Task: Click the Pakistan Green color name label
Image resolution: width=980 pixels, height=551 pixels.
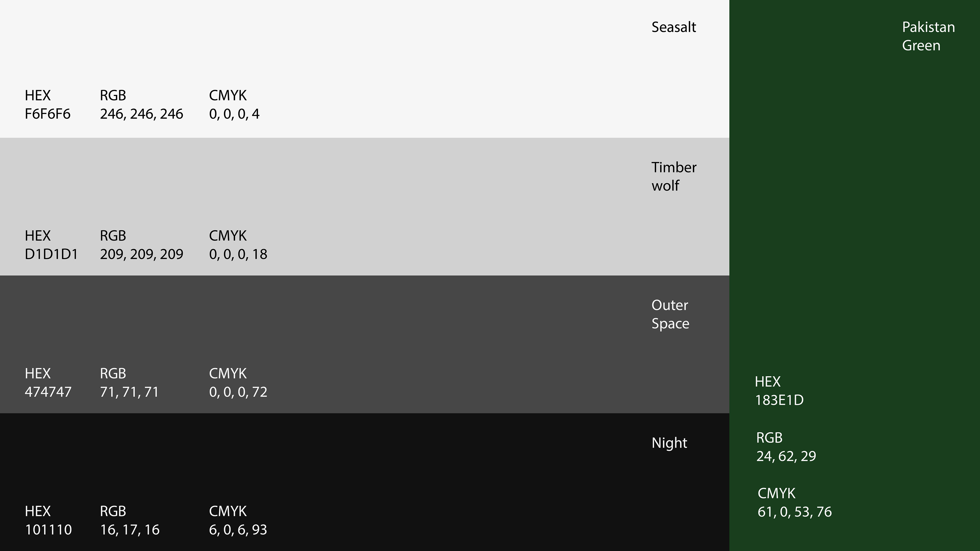Action: coord(928,36)
